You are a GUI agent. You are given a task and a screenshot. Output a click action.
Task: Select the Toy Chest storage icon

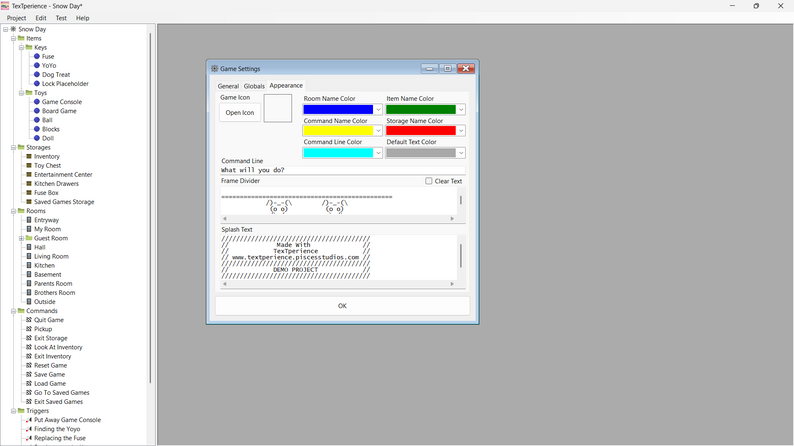[x=29, y=166]
